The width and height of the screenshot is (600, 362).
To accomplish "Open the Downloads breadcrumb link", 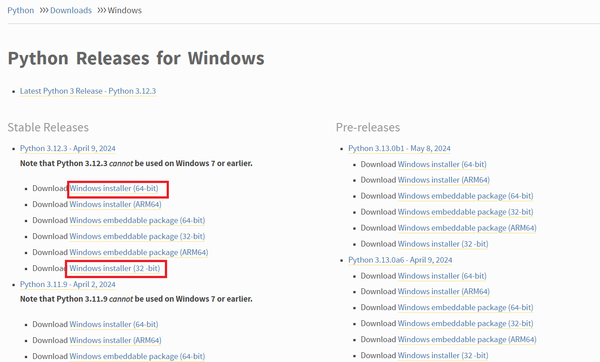I will tap(71, 10).
